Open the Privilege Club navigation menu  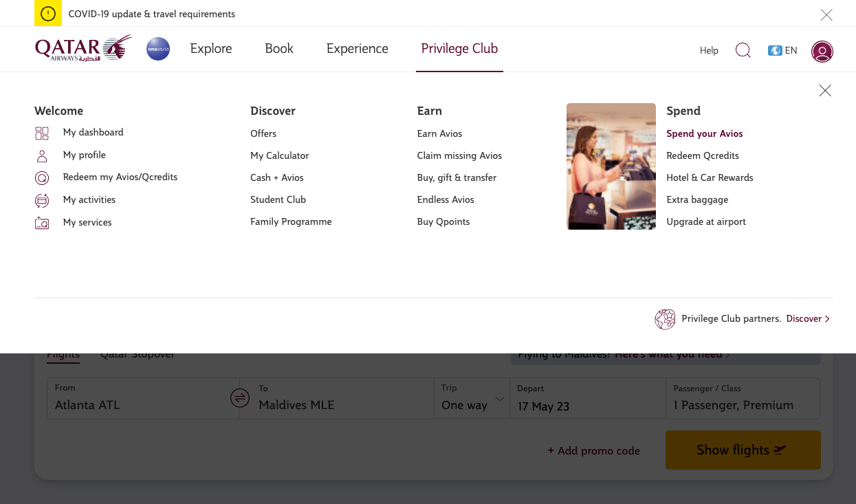[459, 49]
